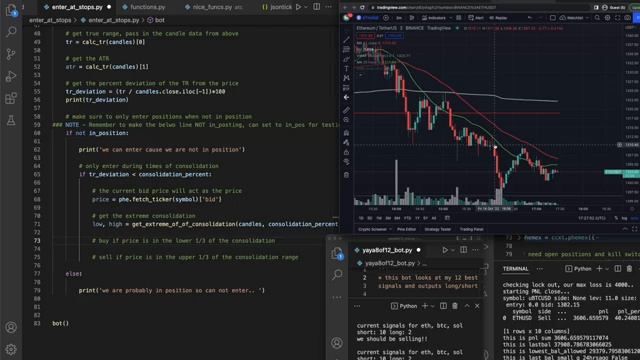
Task: Open the TradingView Watchlist layout dropdown
Action: (587, 18)
